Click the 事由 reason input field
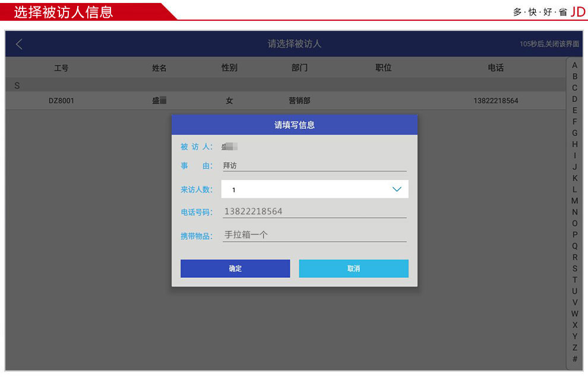Screen dimensions: 588x377 tap(314, 166)
